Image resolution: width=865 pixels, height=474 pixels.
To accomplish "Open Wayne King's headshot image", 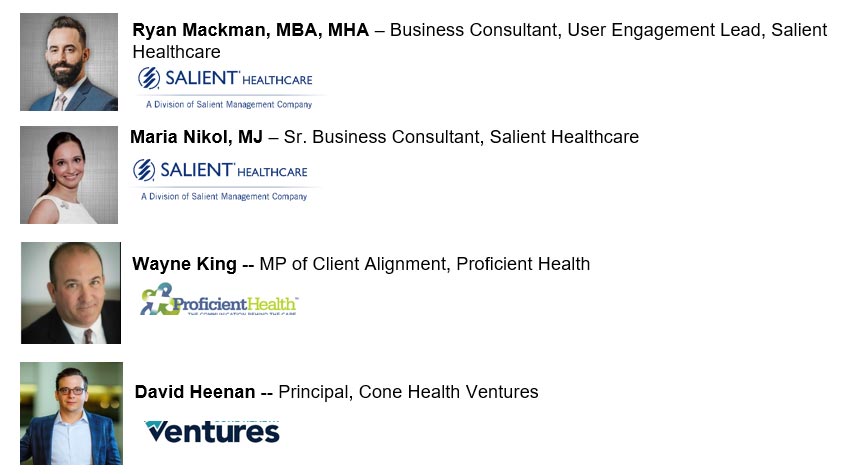I will (70, 293).
